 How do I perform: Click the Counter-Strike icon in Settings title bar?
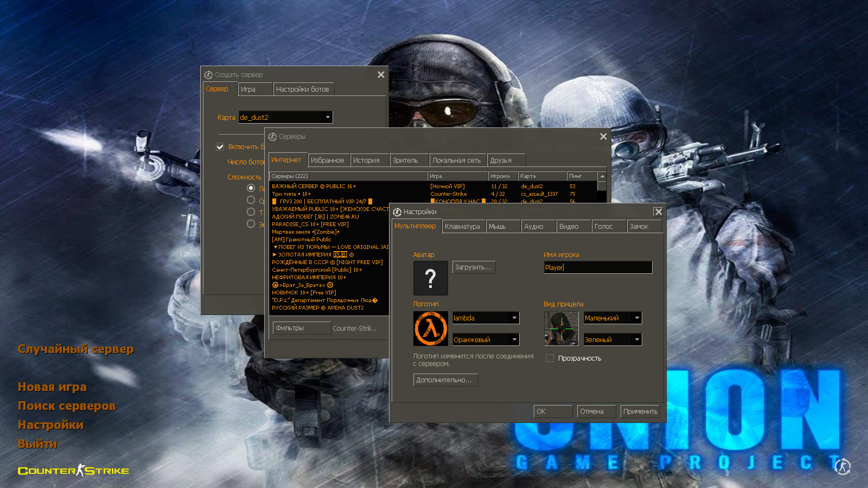click(x=397, y=212)
